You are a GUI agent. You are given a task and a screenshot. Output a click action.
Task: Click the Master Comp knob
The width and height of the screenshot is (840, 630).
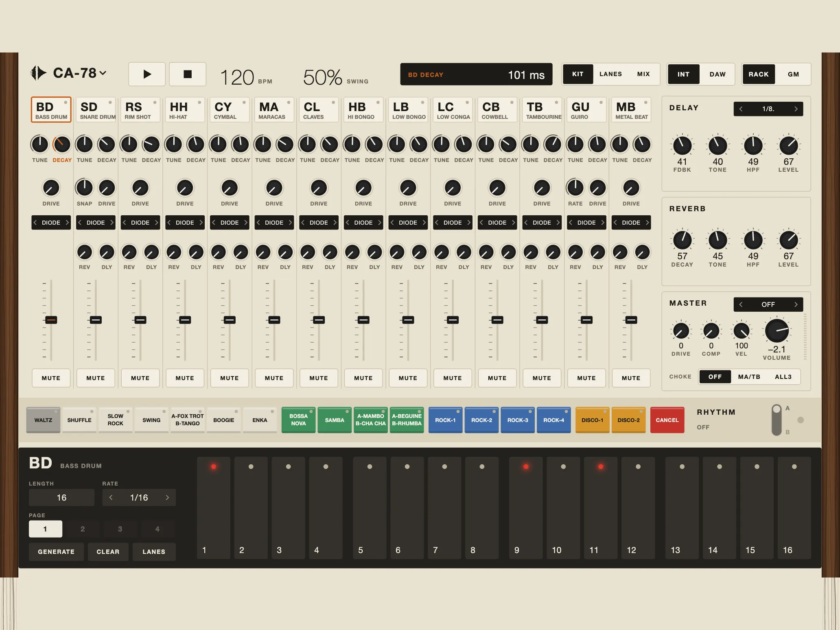711,331
